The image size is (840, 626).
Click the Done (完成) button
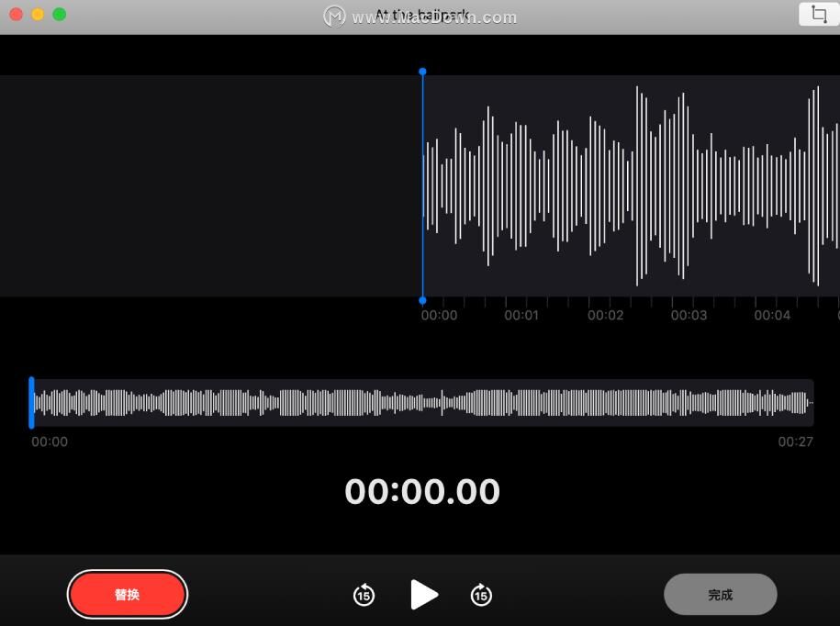(x=720, y=595)
